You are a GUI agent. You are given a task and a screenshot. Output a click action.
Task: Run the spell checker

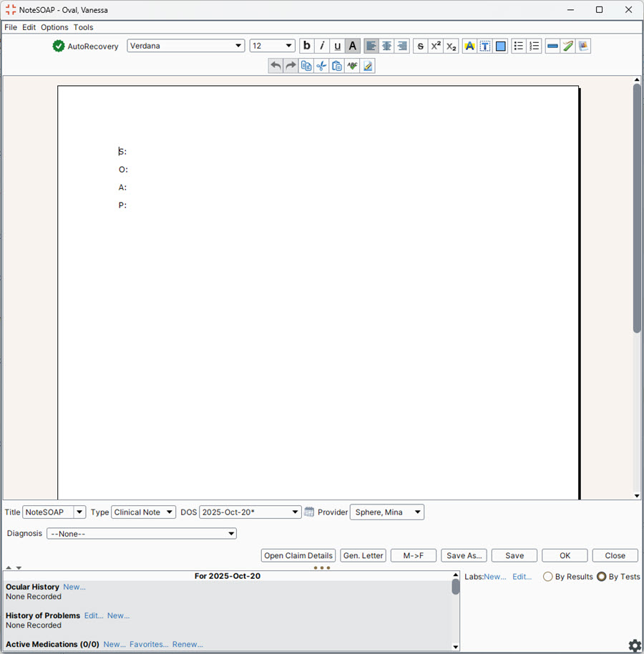point(352,65)
